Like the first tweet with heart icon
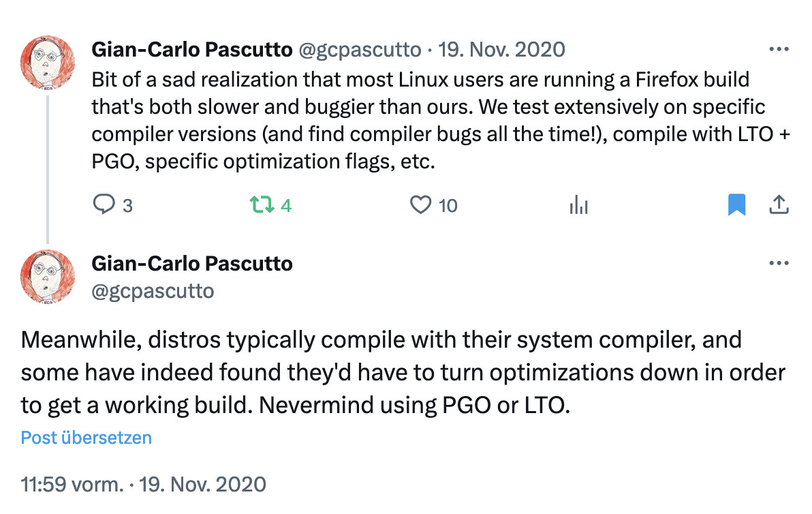The width and height of the screenshot is (812, 514). (x=421, y=205)
